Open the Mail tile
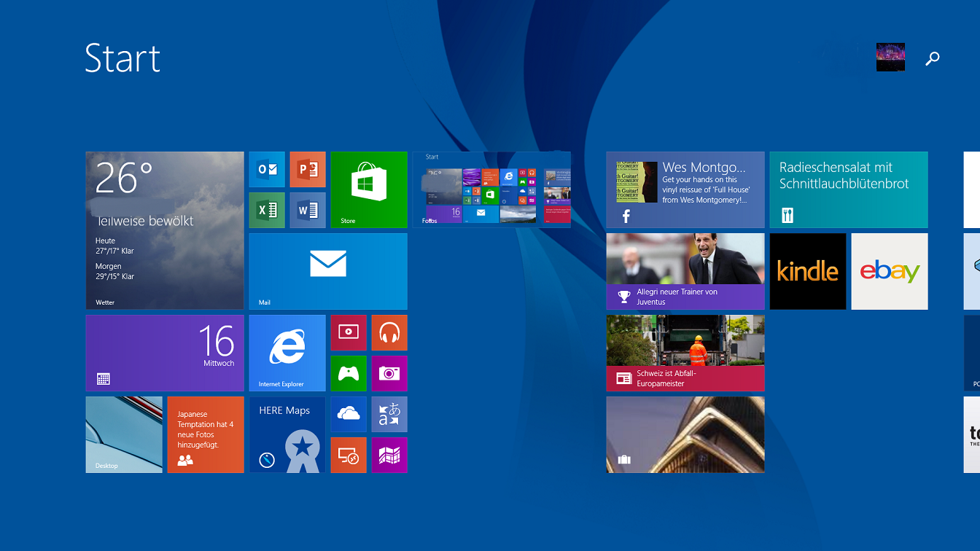The width and height of the screenshot is (980, 551). pos(328,272)
